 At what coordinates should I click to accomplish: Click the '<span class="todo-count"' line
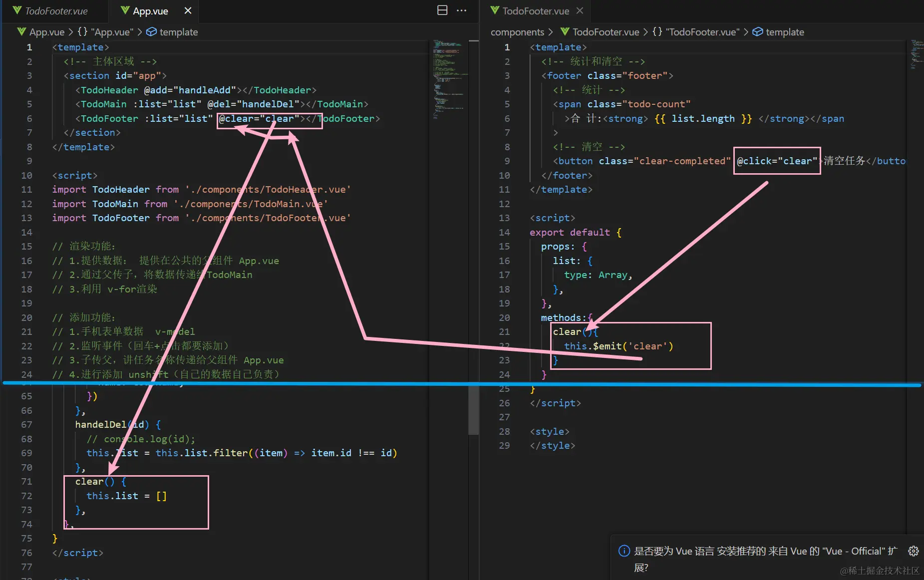[621, 104]
